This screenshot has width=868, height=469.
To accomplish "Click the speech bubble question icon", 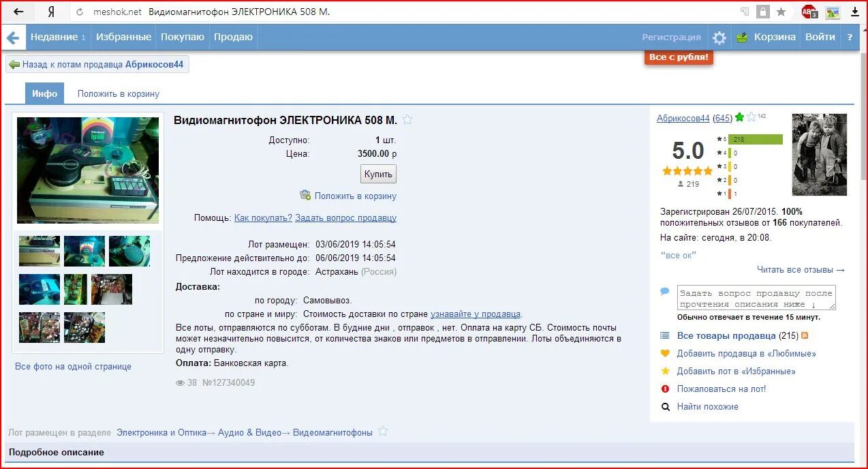I will 665,291.
